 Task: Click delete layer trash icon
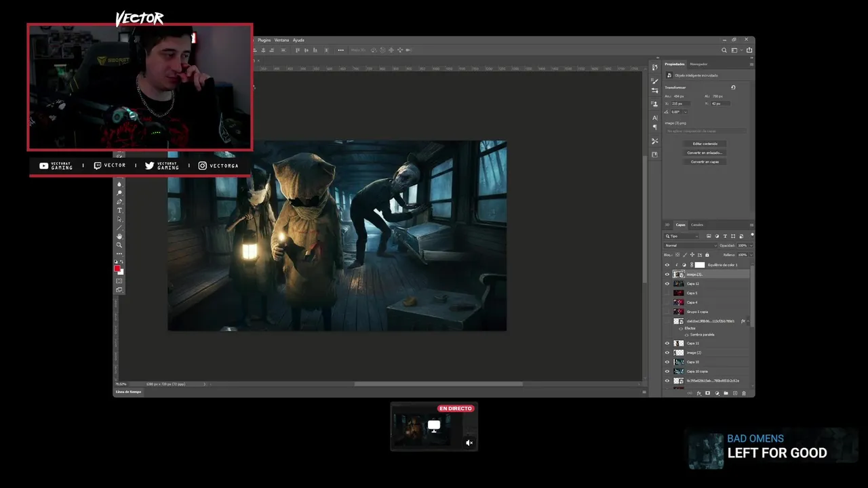[x=744, y=393]
